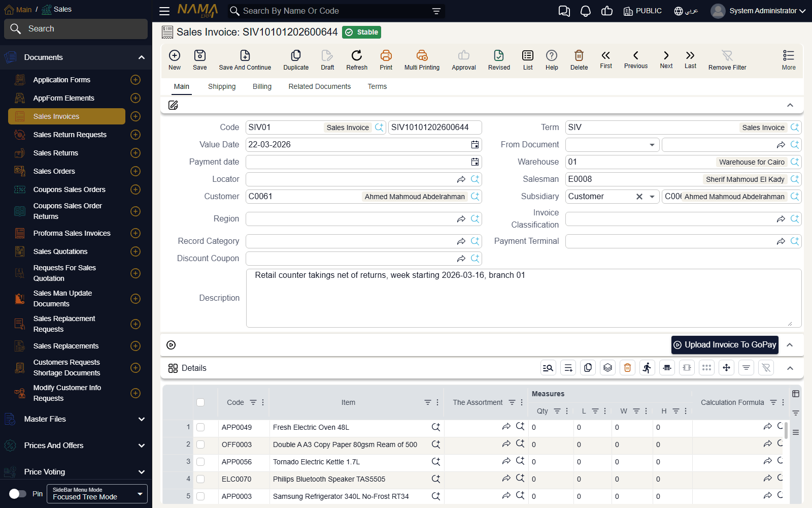Open the SideBar Menu Mode dropdown

click(x=97, y=494)
